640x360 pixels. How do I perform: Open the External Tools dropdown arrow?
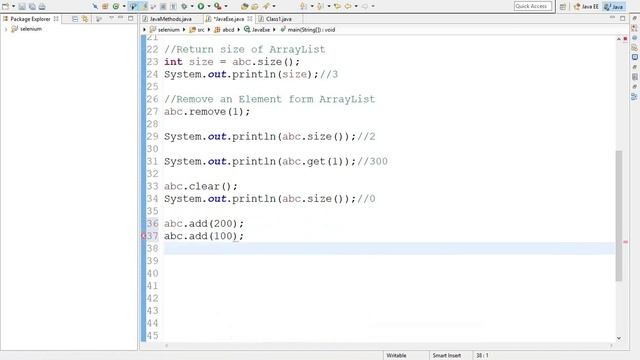click(x=226, y=6)
